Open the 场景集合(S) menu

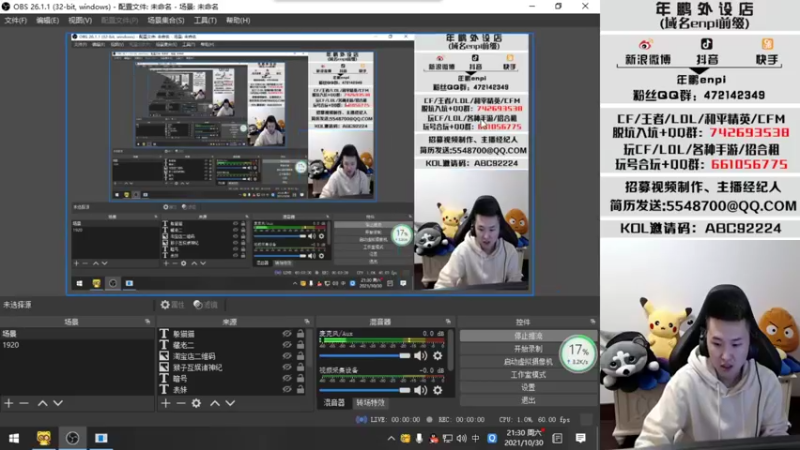click(x=166, y=20)
